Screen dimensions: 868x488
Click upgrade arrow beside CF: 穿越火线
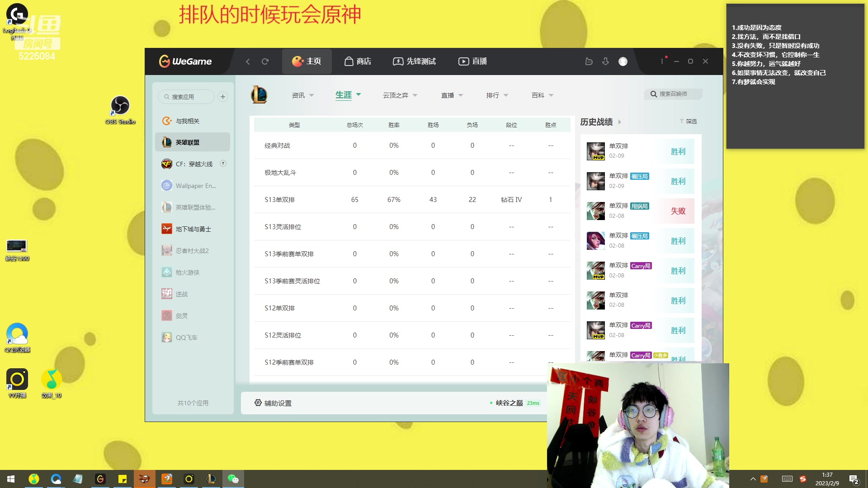(223, 164)
